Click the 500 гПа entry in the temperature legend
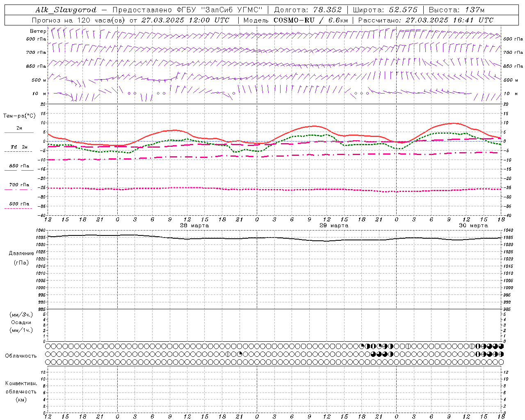This screenshot has height=420, width=525. coord(19,204)
